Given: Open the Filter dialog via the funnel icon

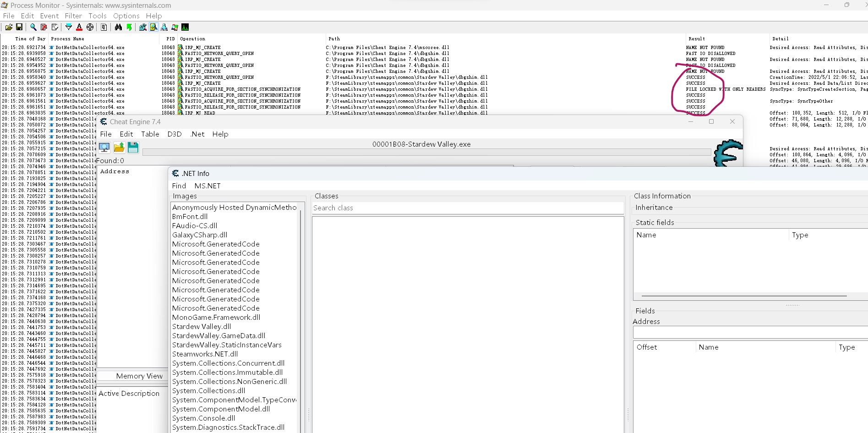Looking at the screenshot, I should point(68,27).
